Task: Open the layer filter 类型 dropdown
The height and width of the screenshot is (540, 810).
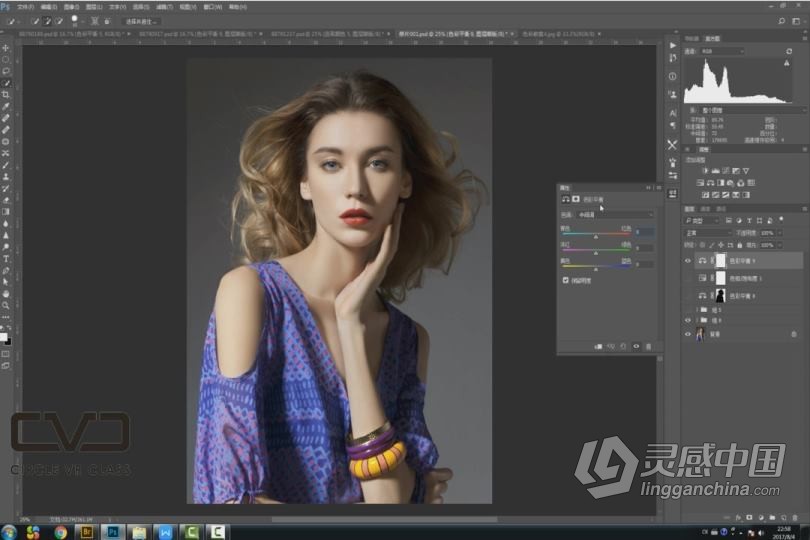Action: click(702, 221)
